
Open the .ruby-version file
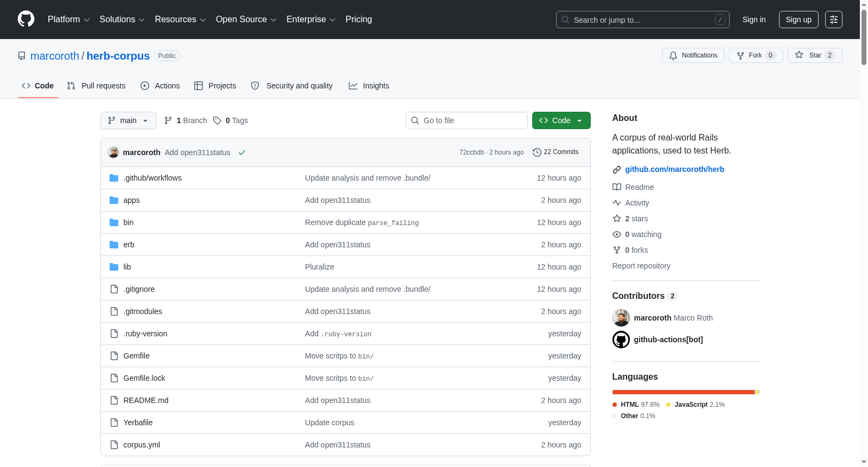(145, 334)
